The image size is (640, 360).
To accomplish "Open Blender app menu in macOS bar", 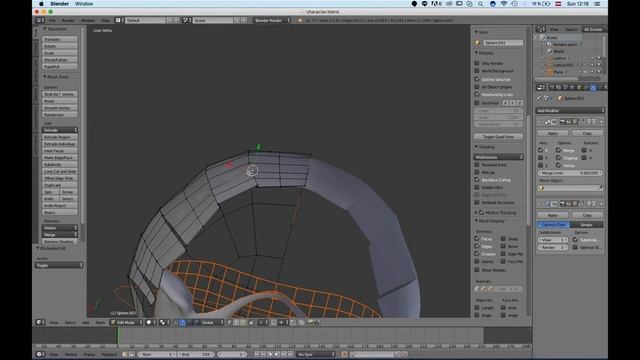I will [x=59, y=4].
